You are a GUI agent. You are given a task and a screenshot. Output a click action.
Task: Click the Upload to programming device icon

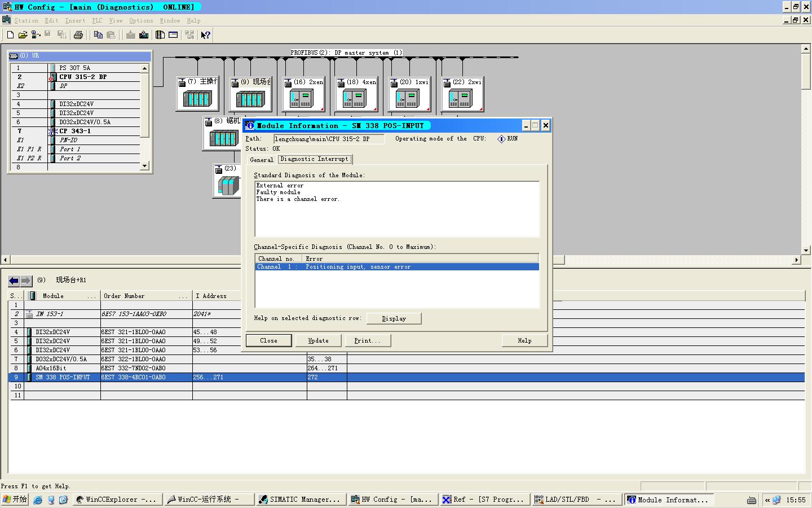pyautogui.click(x=143, y=35)
